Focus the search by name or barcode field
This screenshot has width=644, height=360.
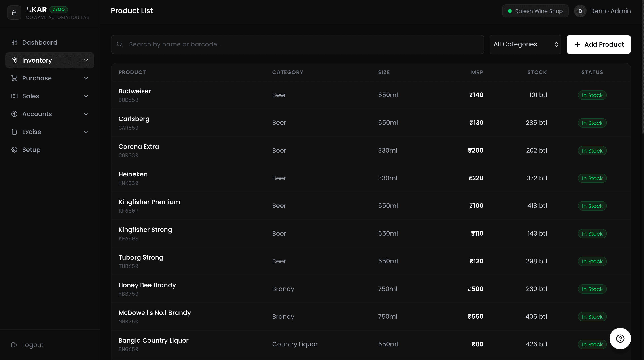pyautogui.click(x=297, y=44)
